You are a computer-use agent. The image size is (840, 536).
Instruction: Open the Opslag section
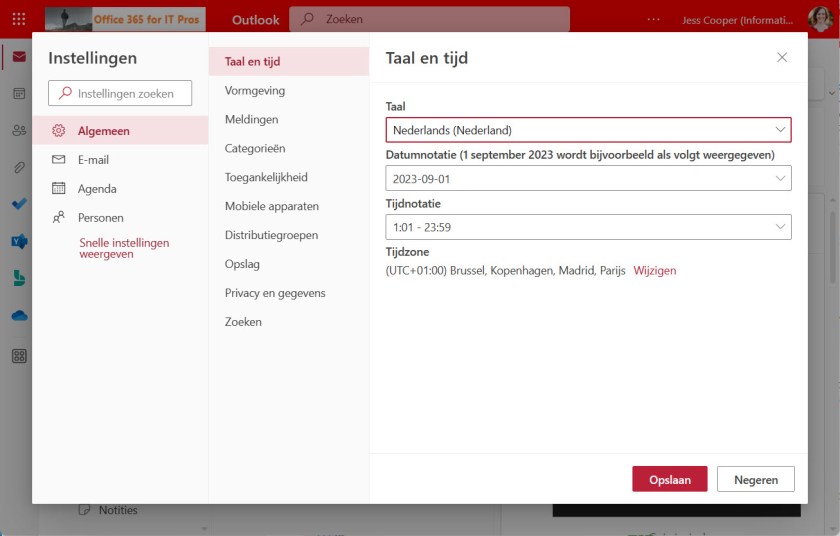click(x=289, y=264)
